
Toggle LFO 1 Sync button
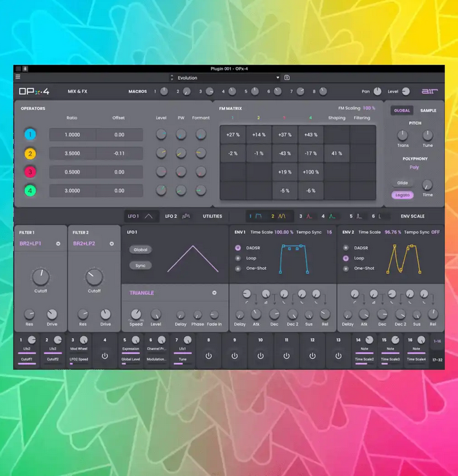tap(140, 265)
